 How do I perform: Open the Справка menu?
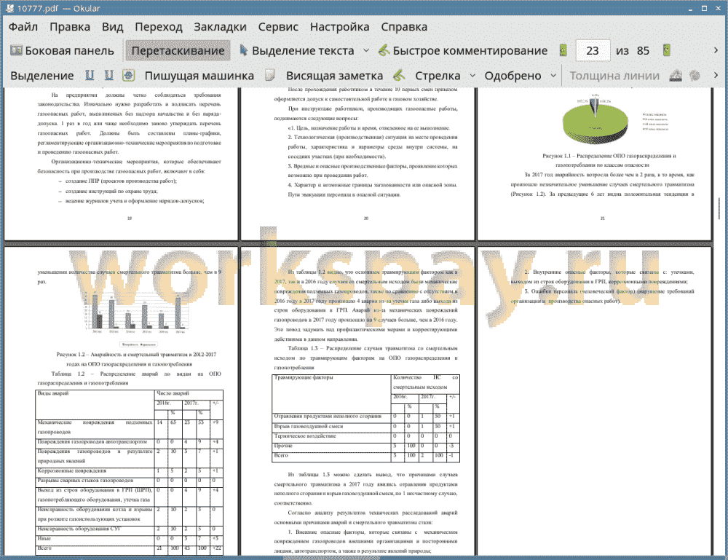[x=404, y=27]
